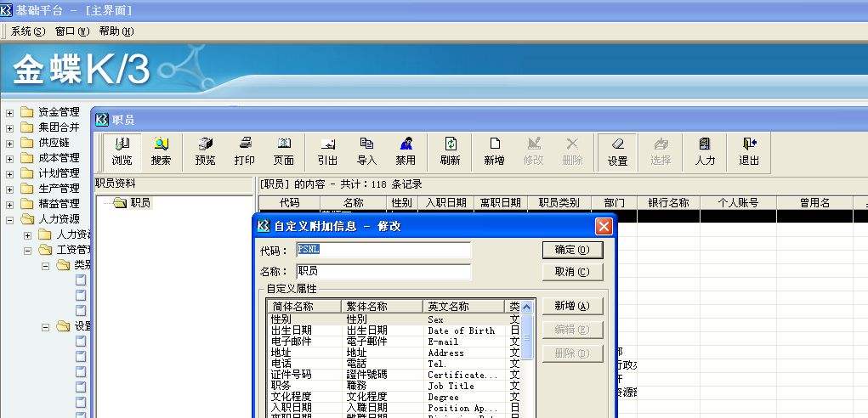Click the 修改 (Modify) toolbar icon
The height and width of the screenshot is (418, 868).
534,152
